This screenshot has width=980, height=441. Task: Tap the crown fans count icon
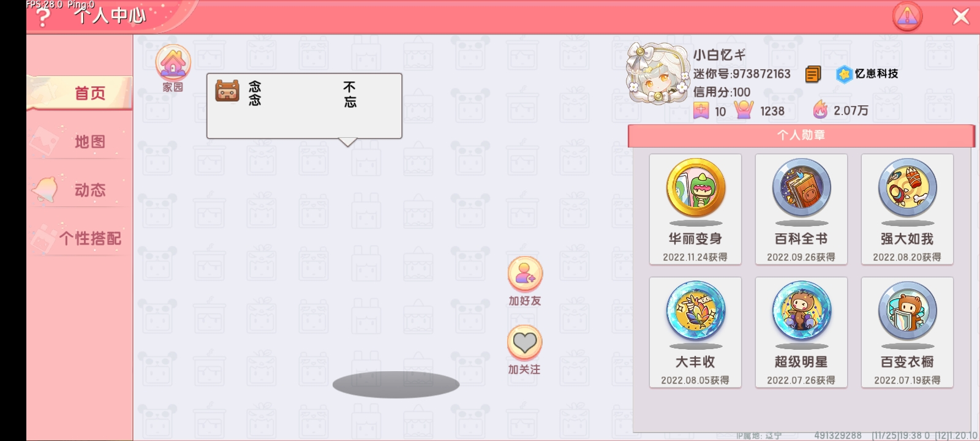pyautogui.click(x=744, y=110)
